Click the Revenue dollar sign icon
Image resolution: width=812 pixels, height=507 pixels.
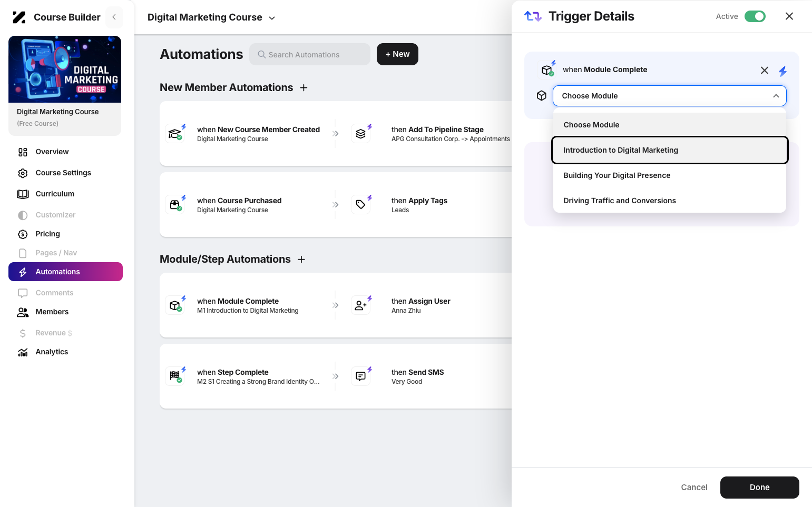point(23,333)
